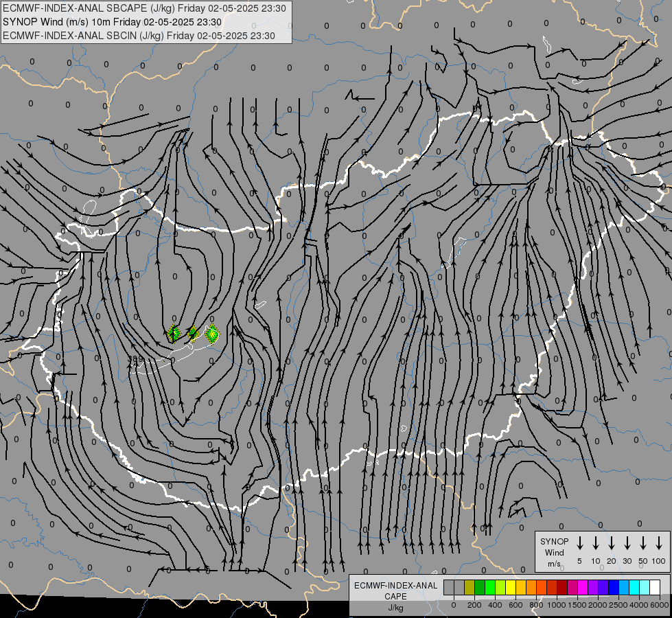Click the 20 speed label in wind legend
This screenshot has width=672, height=618.
click(x=612, y=561)
